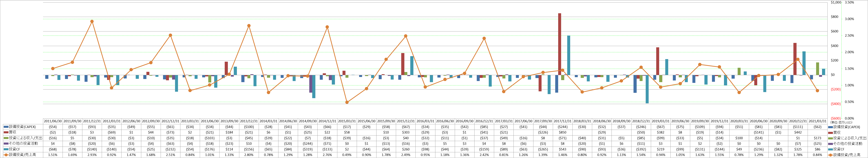The width and height of the screenshot is (868, 158).
Task: Select 投資CF entry in the right-side legend
Action: click(x=836, y=149)
